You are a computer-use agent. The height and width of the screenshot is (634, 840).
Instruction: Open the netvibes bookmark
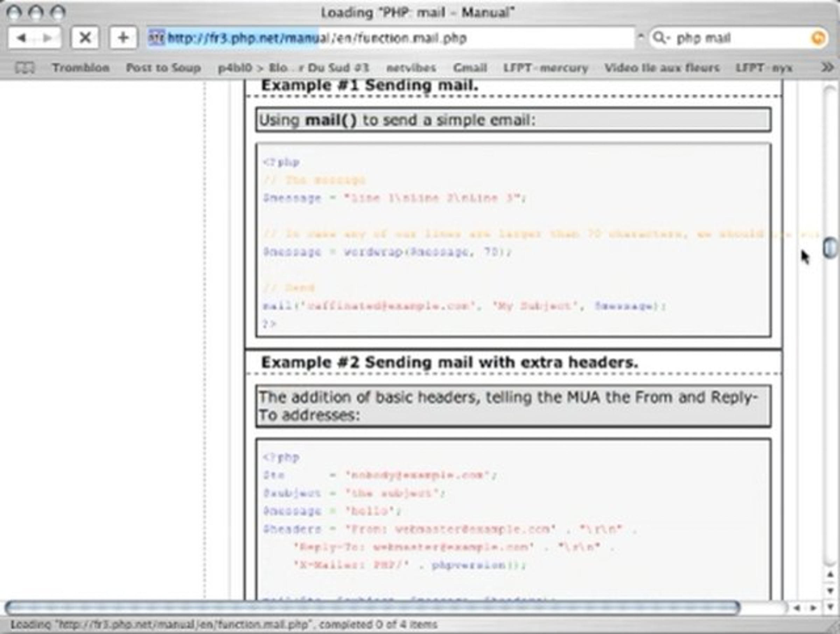pyautogui.click(x=411, y=68)
